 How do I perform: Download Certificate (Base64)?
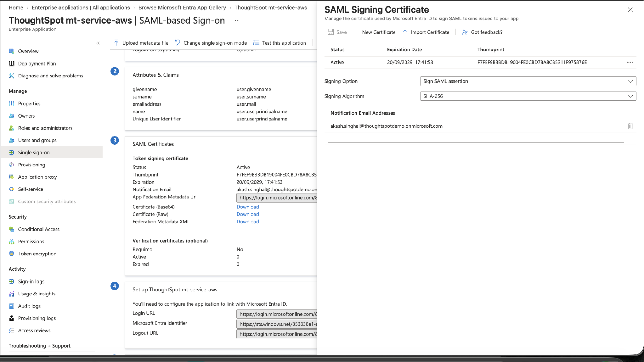[x=248, y=207]
